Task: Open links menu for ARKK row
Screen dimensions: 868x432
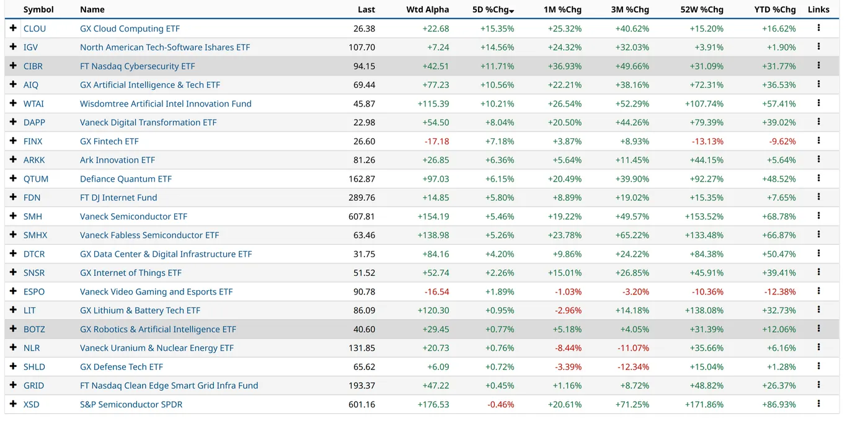Action: point(818,159)
